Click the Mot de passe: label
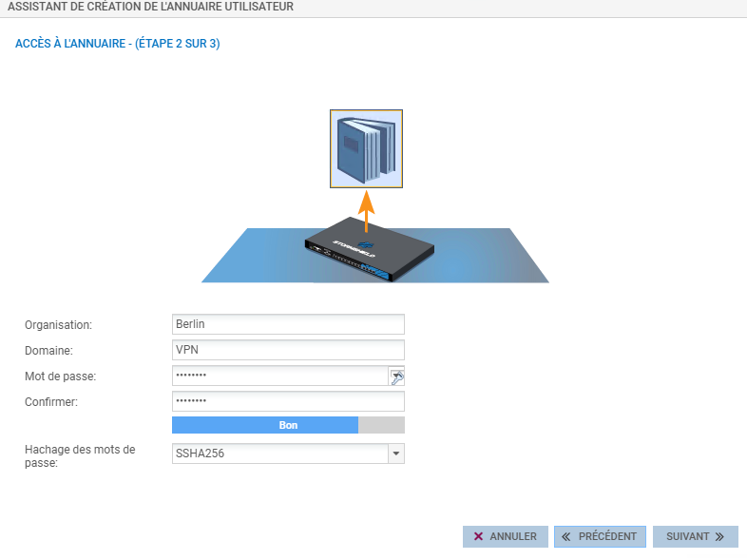 click(x=61, y=377)
